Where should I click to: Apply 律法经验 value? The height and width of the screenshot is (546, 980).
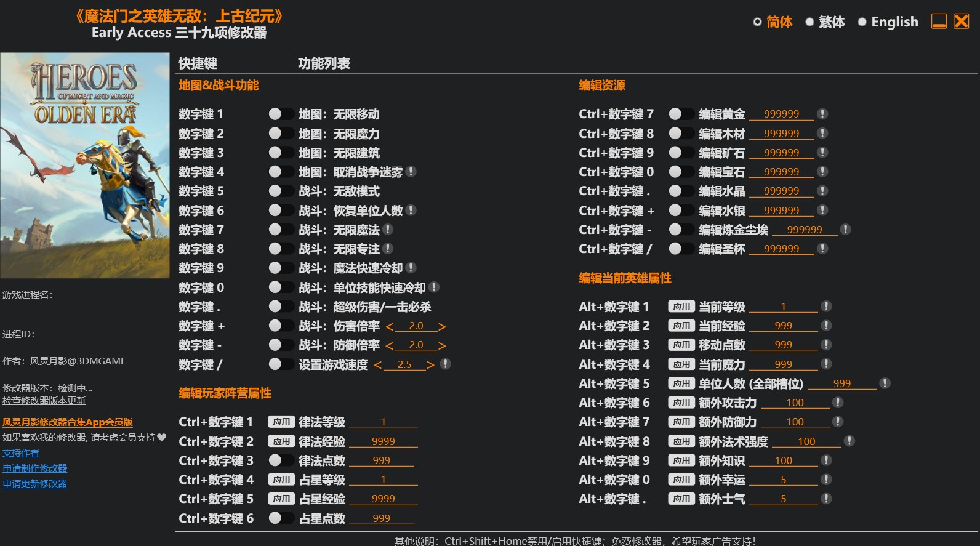[x=281, y=441]
